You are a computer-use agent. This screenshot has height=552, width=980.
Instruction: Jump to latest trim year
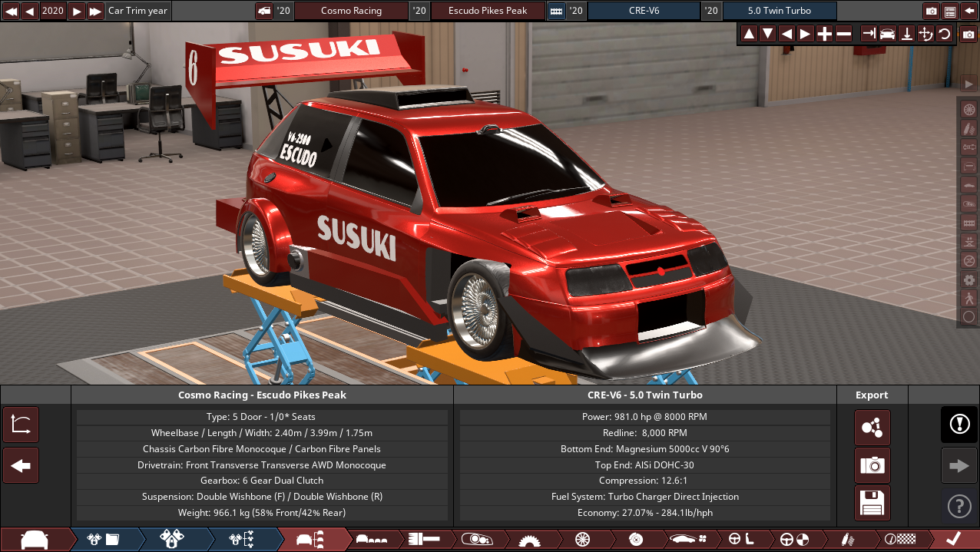(x=95, y=11)
